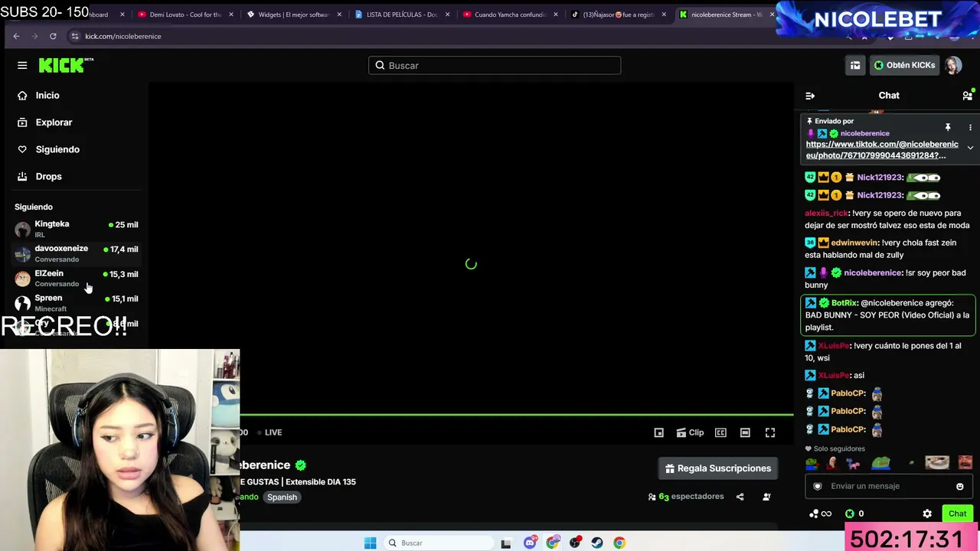Image resolution: width=980 pixels, height=551 pixels.
Task: Open Explorar in the sidebar
Action: pyautogui.click(x=54, y=122)
